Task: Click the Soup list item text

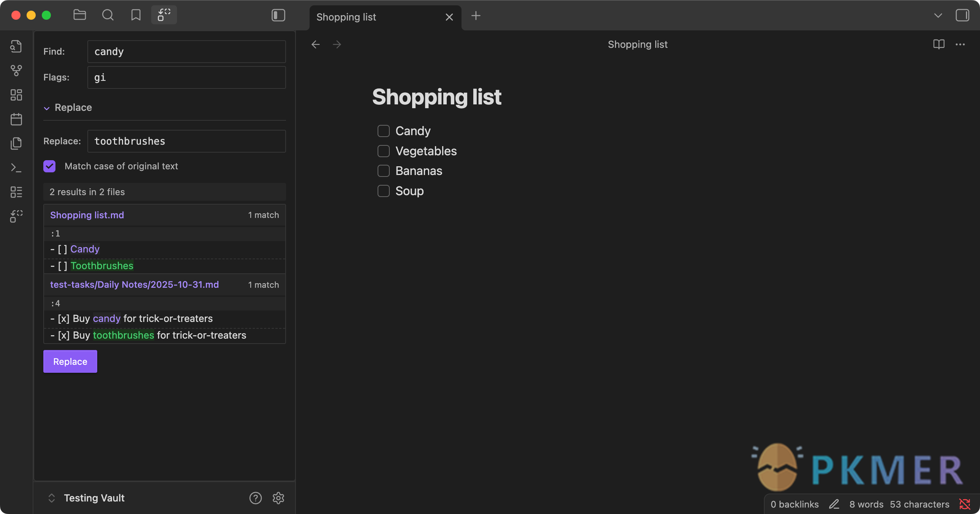Action: coord(409,191)
